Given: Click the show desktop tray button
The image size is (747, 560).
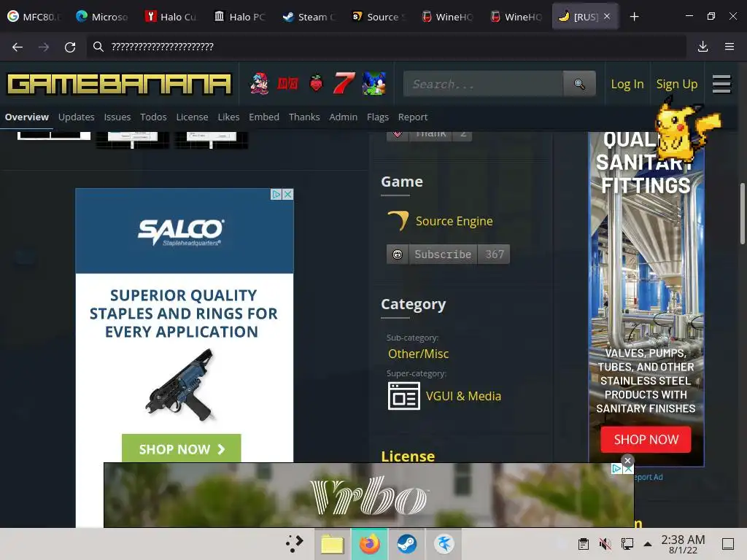Looking at the screenshot, I should (x=728, y=544).
